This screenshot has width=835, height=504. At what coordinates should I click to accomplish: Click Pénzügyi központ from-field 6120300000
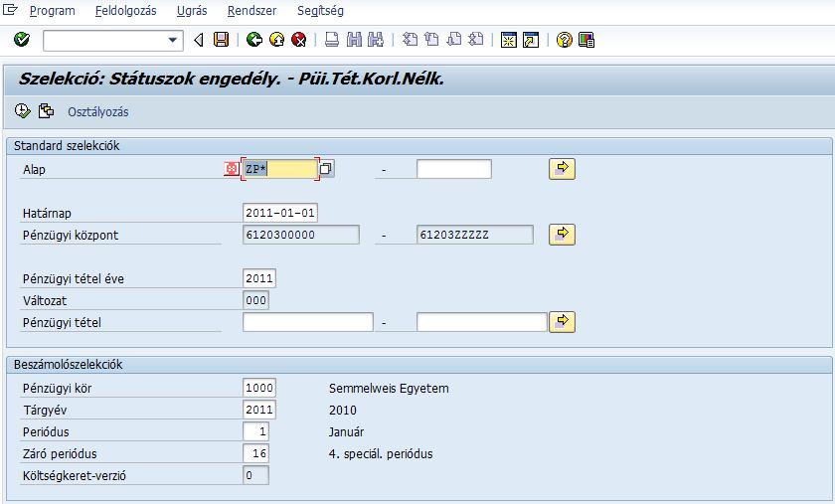pyautogui.click(x=301, y=235)
